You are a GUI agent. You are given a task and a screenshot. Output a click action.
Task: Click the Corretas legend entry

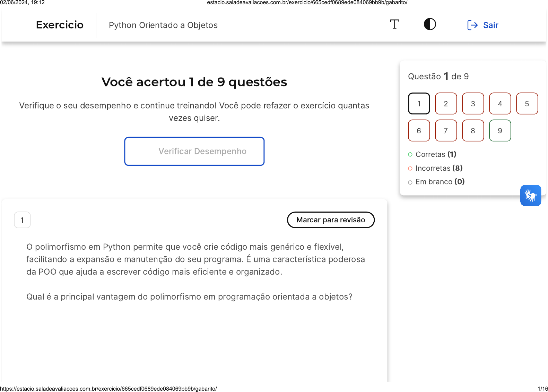pyautogui.click(x=435, y=154)
